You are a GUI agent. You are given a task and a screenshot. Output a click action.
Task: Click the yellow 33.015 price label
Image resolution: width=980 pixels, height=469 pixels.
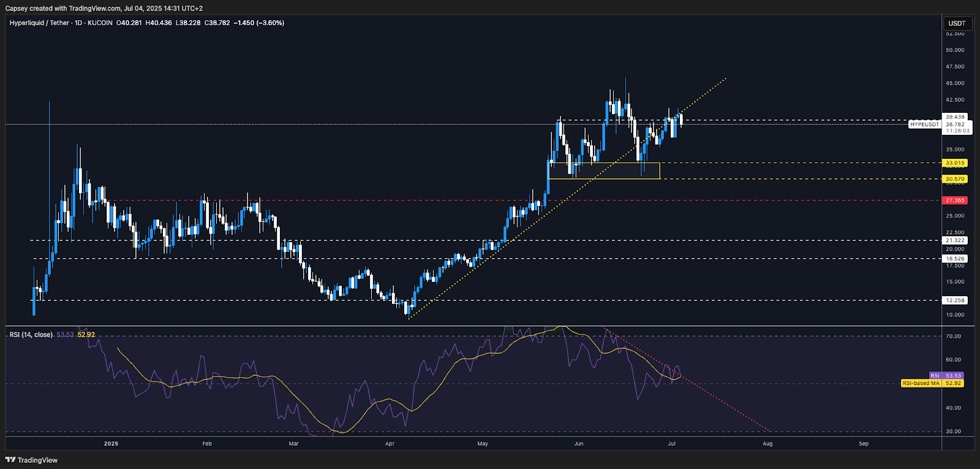(x=955, y=163)
